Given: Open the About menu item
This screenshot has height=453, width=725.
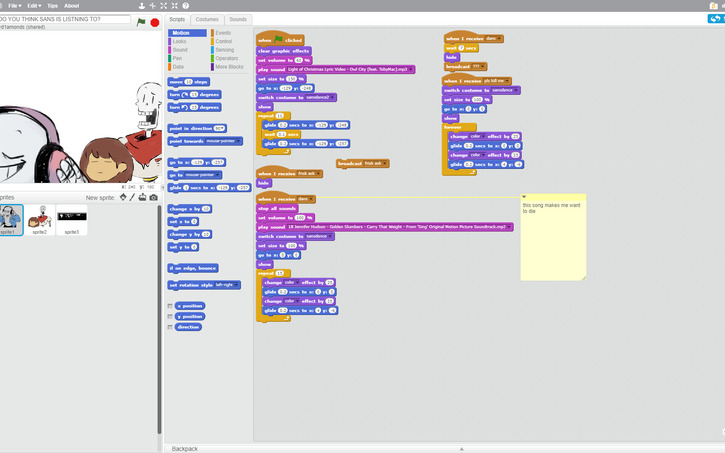Looking at the screenshot, I should tap(71, 6).
